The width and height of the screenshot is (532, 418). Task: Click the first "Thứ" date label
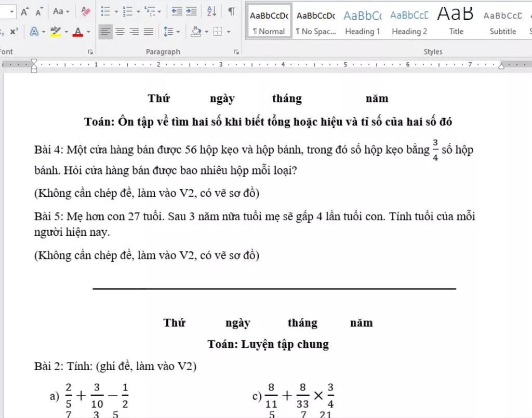(159, 98)
